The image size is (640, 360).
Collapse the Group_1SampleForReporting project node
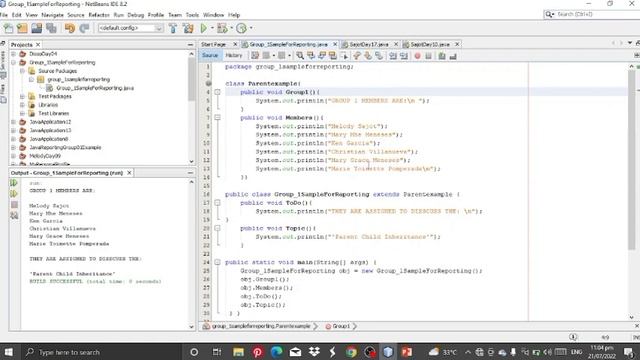tap(13, 62)
